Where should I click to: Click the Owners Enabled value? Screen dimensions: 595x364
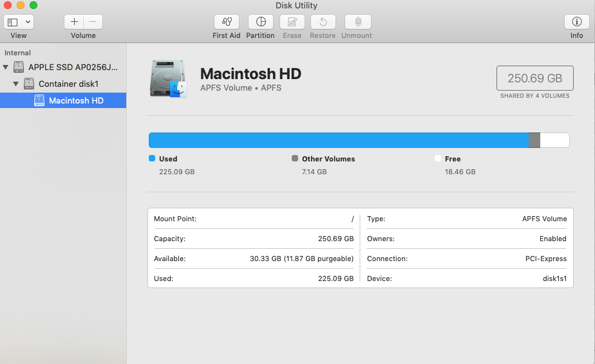pyautogui.click(x=553, y=239)
